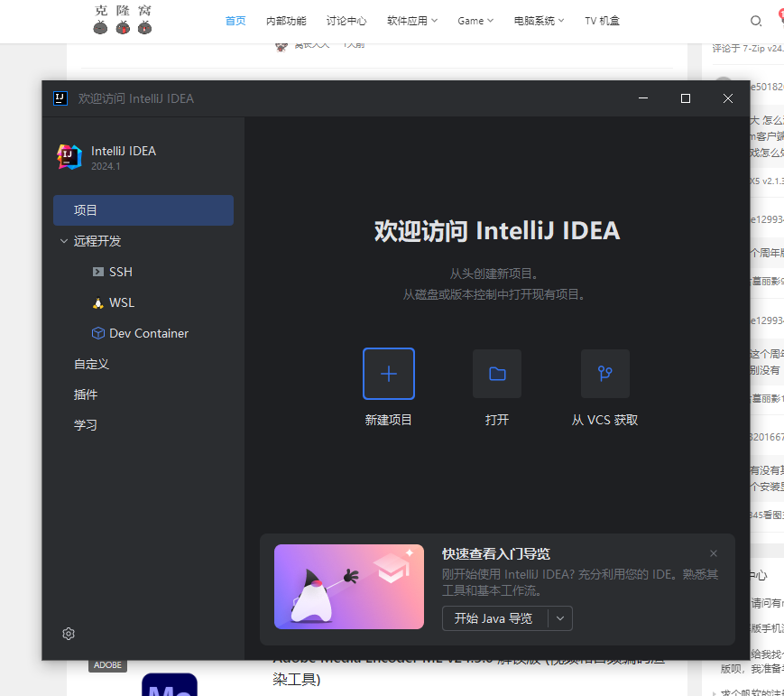Click the Dev Container cube icon
This screenshot has width=784, height=696.
[98, 333]
